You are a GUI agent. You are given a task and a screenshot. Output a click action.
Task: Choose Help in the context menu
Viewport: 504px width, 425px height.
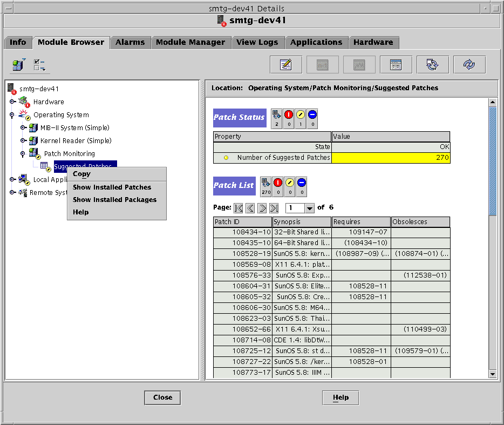tap(117, 212)
